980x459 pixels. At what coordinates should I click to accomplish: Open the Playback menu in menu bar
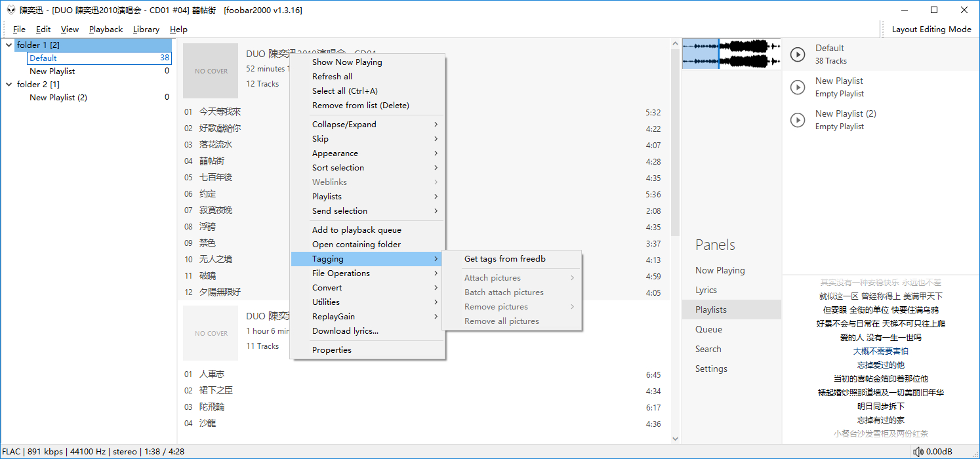[x=106, y=30]
